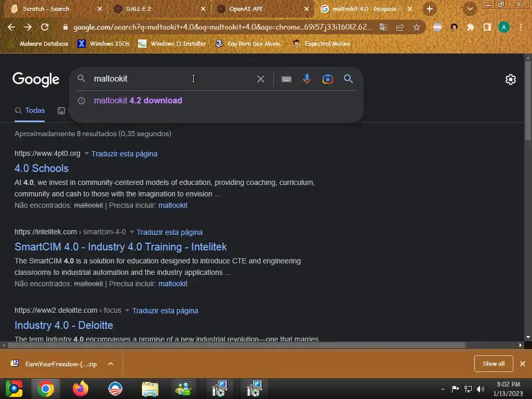Clear the Google search box with X

(261, 79)
